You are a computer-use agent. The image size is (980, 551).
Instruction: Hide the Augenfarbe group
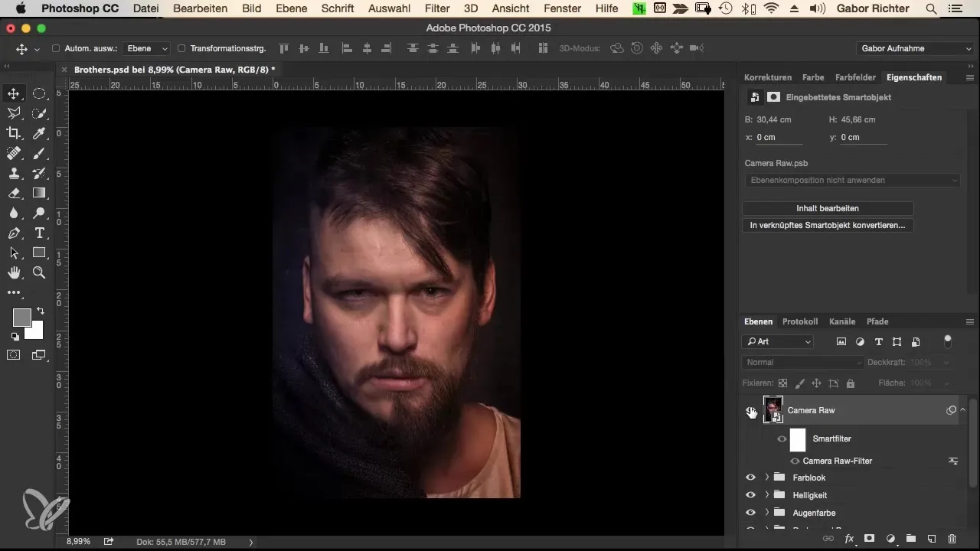coord(750,513)
